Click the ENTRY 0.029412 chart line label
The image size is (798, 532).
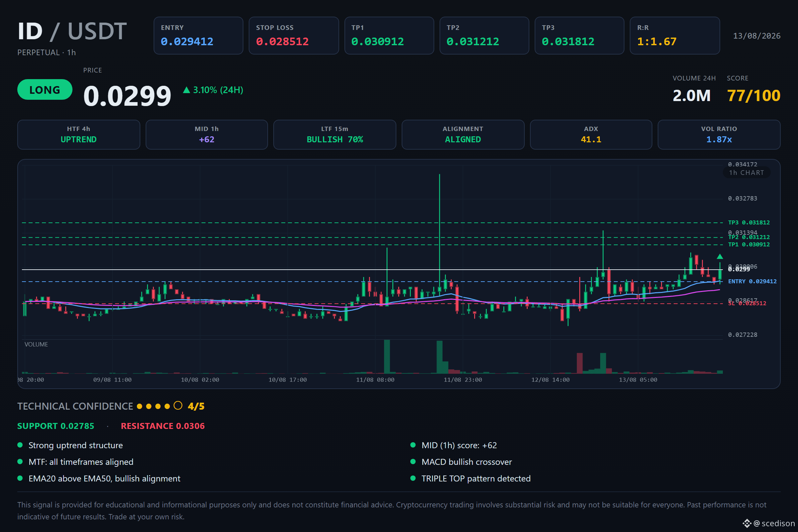click(752, 282)
